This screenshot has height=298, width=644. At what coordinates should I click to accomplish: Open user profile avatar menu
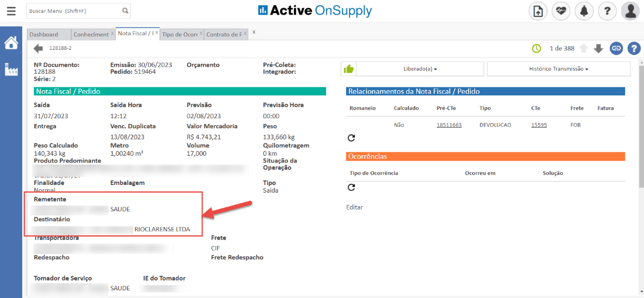631,11
